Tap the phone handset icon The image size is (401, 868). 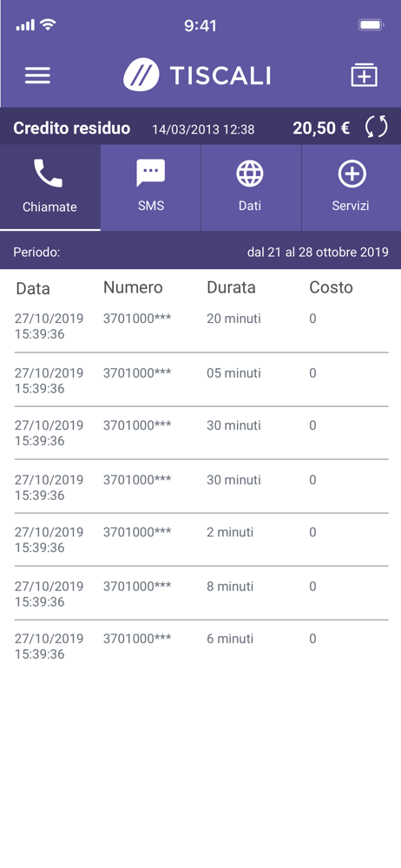[49, 174]
